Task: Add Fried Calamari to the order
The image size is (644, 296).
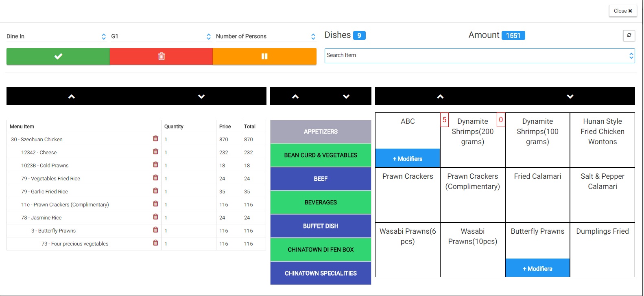Action: pos(537,194)
